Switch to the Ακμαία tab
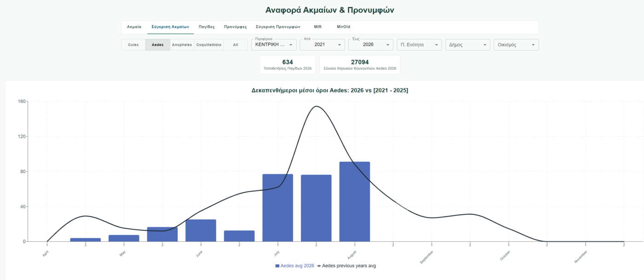The width and height of the screenshot is (644, 280). click(134, 27)
